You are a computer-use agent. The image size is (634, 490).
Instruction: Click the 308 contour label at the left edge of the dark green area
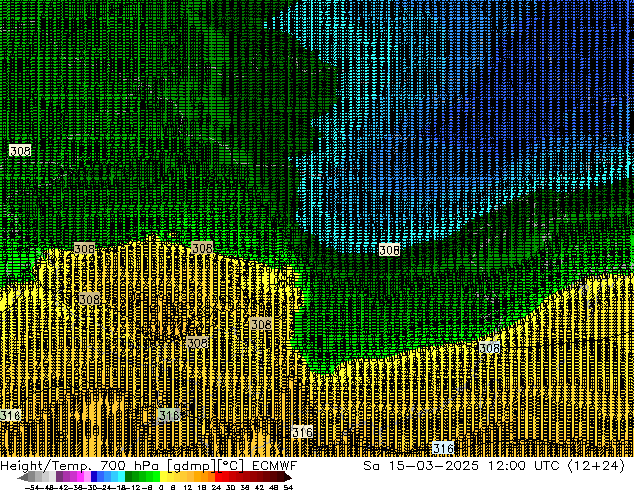click(x=20, y=151)
